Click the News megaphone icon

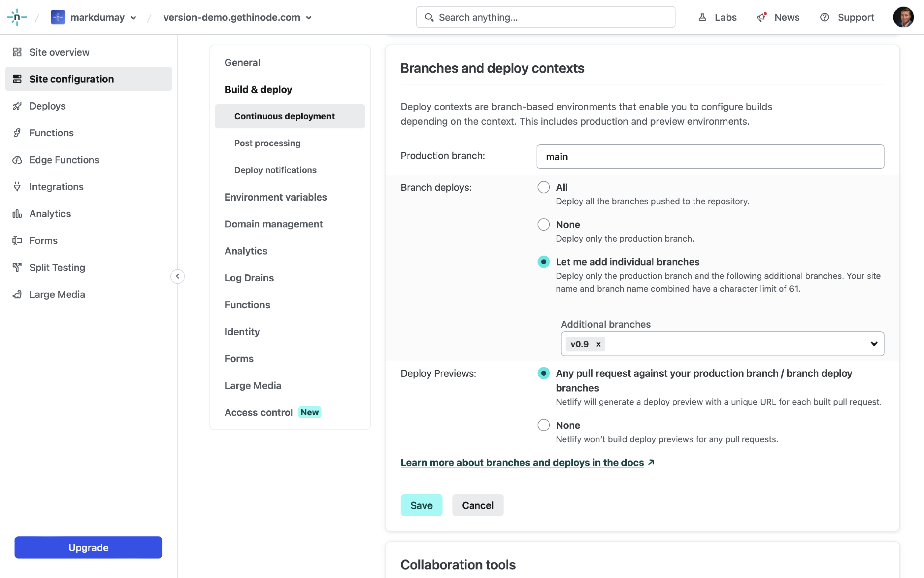click(x=761, y=17)
